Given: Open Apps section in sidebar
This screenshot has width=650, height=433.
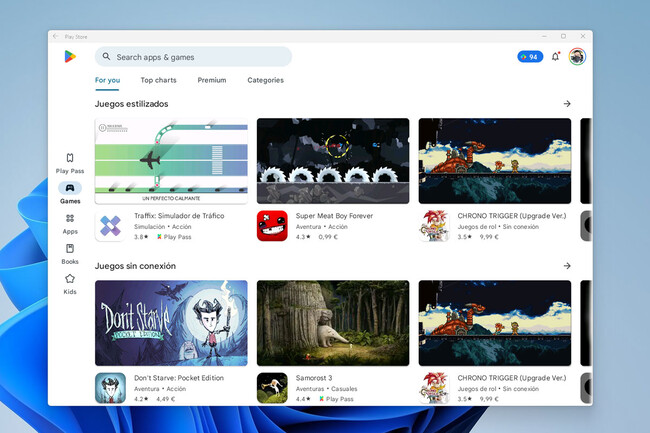Looking at the screenshot, I should tap(70, 224).
